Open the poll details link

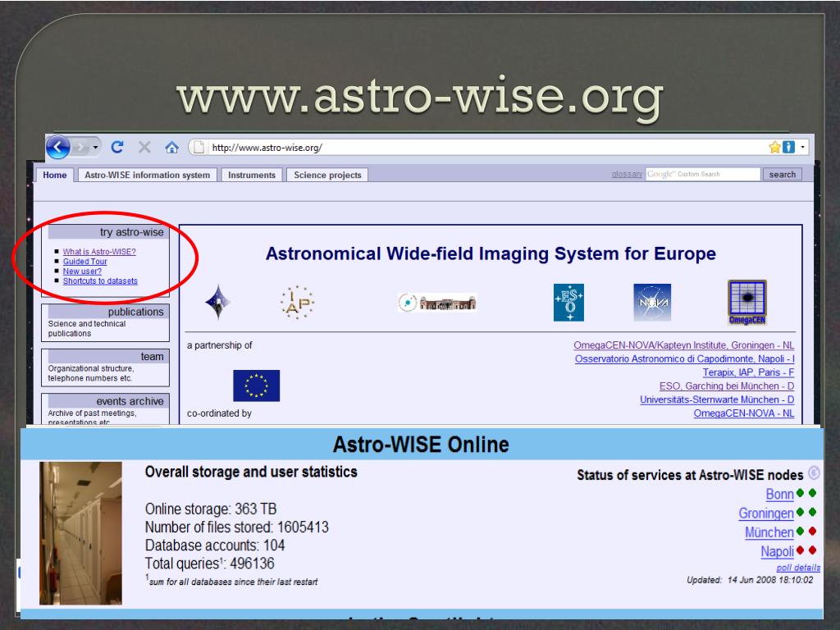tap(798, 568)
